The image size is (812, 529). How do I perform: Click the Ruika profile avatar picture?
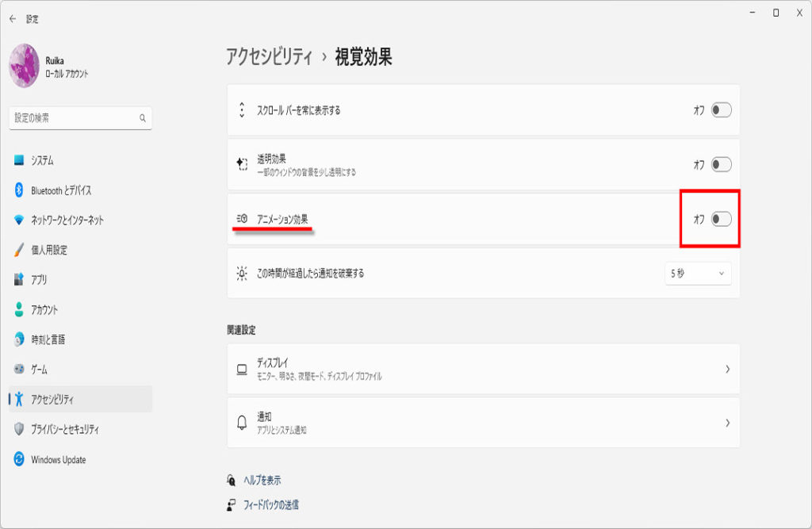[x=24, y=66]
